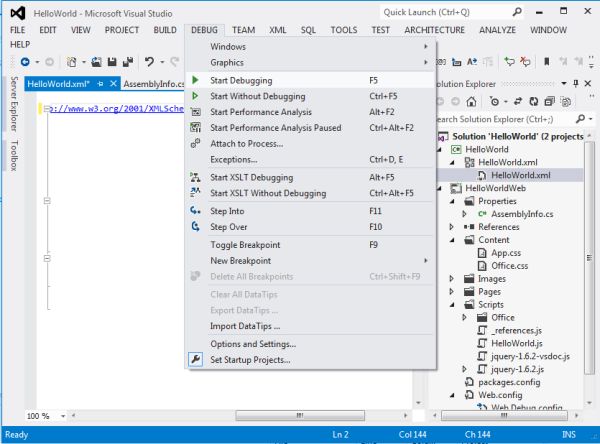
Task: Click the New Project toolbar icon
Action: pyautogui.click(x=72, y=62)
